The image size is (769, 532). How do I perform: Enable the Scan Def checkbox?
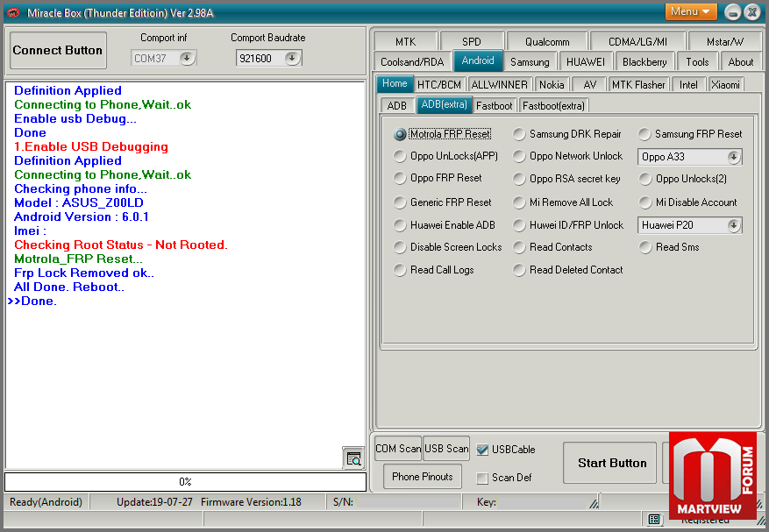(482, 478)
